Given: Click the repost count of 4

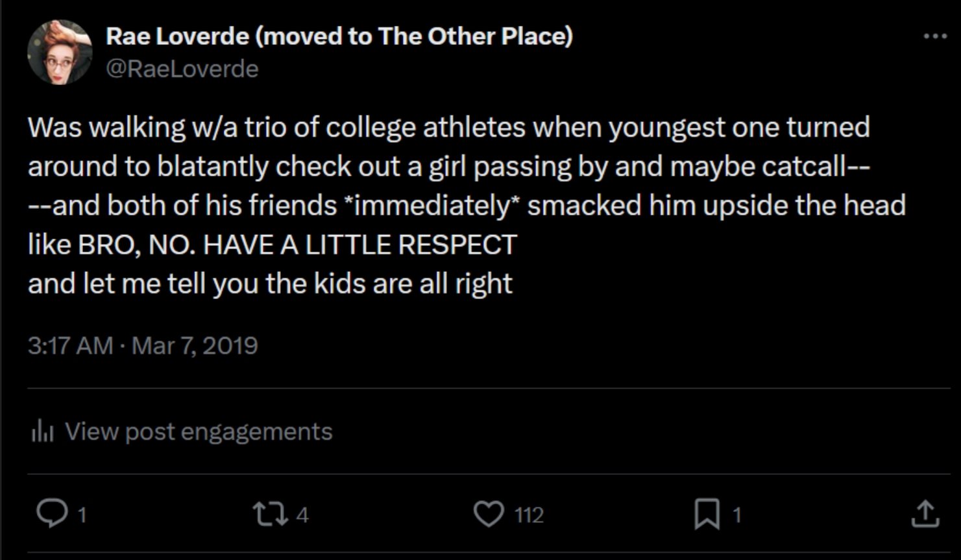Looking at the screenshot, I should pyautogui.click(x=302, y=515).
